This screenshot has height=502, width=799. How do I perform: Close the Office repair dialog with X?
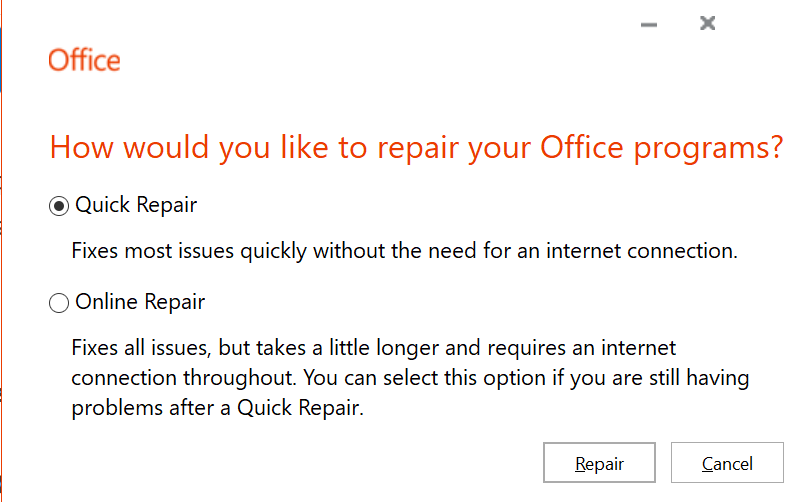[x=708, y=23]
